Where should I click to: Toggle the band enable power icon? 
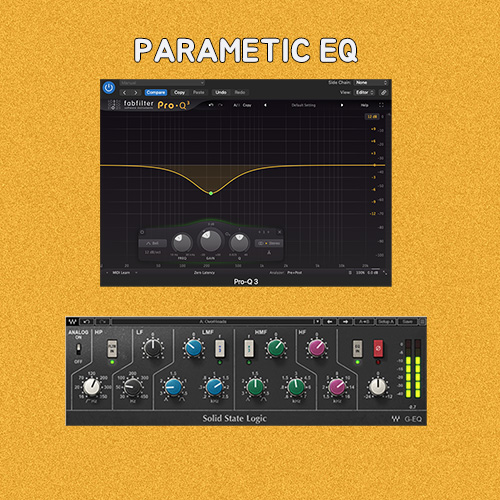(142, 232)
